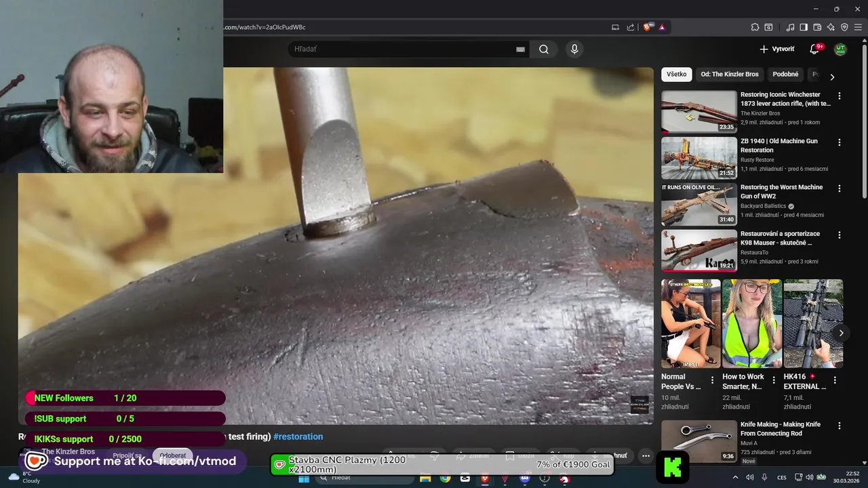The height and width of the screenshot is (488, 868).
Task: Open the How to Work Smarter short thumbnail
Action: point(752,323)
